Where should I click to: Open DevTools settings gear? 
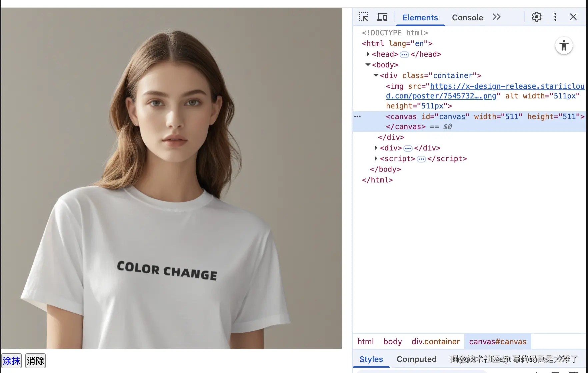point(536,17)
